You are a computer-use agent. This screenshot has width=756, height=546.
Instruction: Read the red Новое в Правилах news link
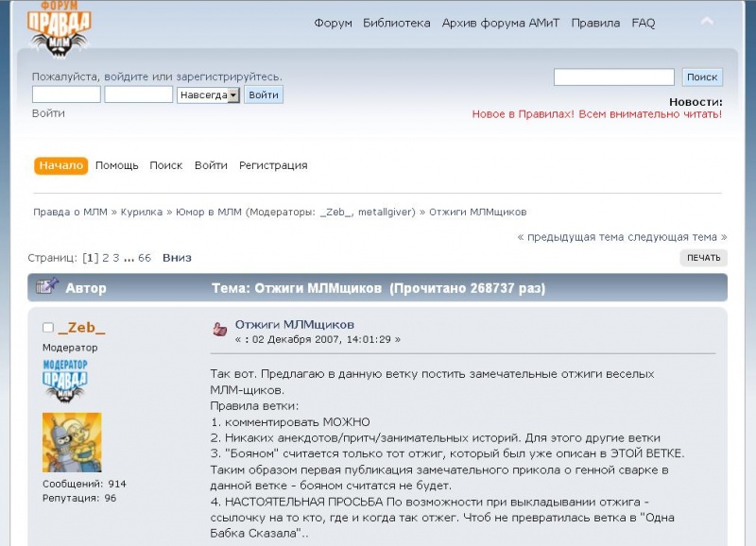(x=596, y=113)
